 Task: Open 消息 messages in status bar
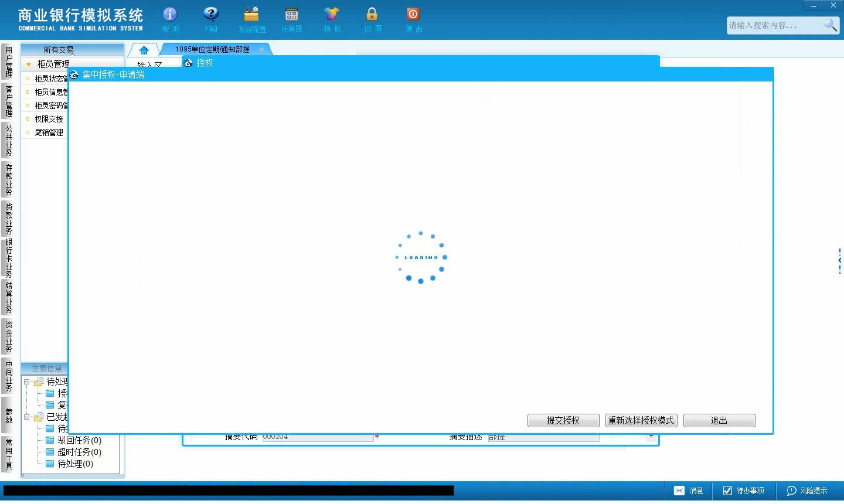688,491
